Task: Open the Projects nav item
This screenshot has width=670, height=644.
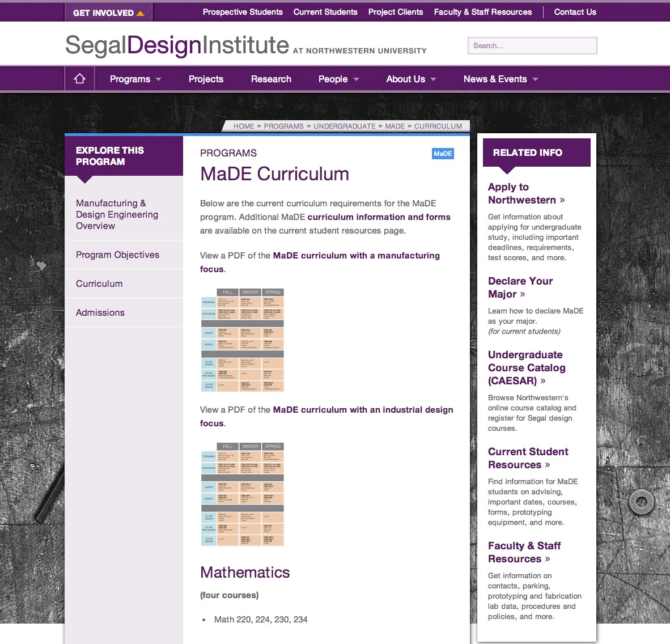Action: [x=206, y=79]
